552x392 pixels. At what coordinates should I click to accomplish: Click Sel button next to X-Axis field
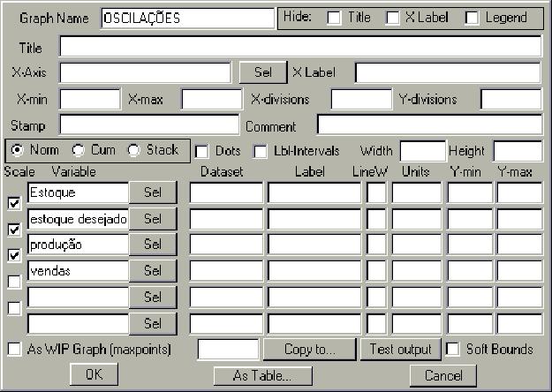click(262, 72)
